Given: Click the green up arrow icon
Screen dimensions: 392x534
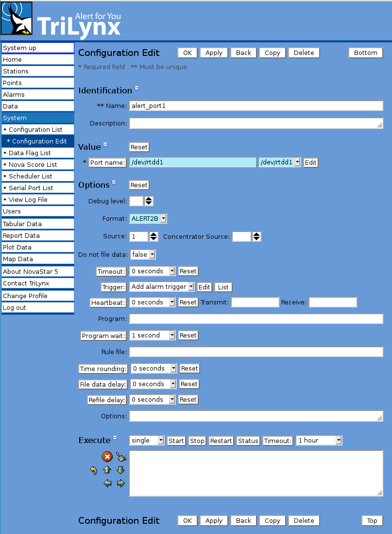Looking at the screenshot, I should [x=107, y=470].
